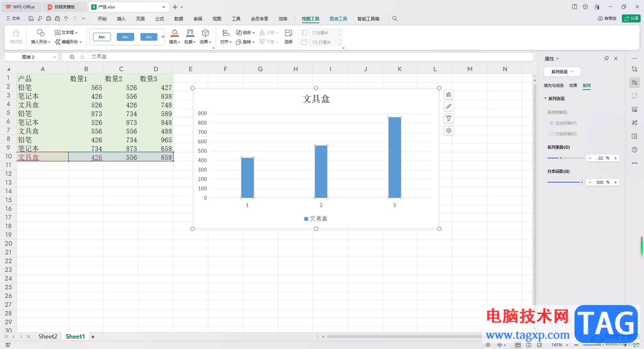Switch to the 找稻壳模板 window tab
This screenshot has width=644, height=349.
tap(65, 7)
